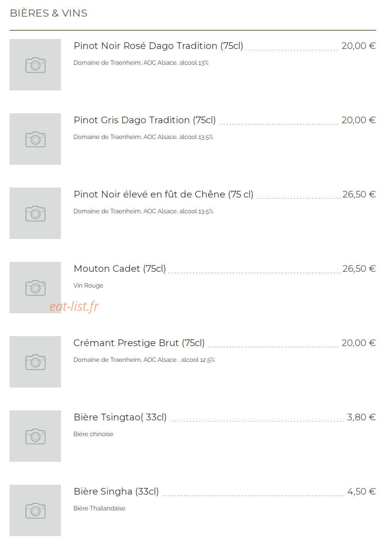
Task: Click the Mouton Cadet camera placeholder icon
Action: pyautogui.click(x=35, y=288)
